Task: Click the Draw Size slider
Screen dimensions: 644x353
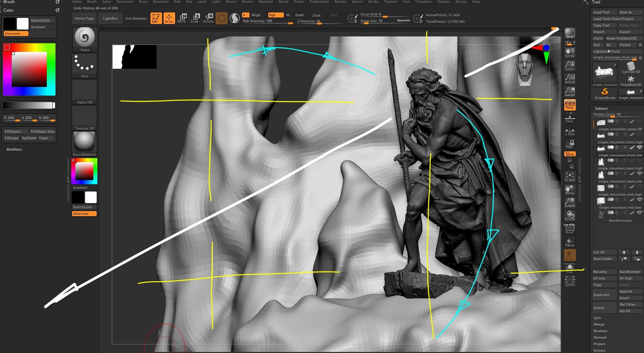Action: (385, 21)
